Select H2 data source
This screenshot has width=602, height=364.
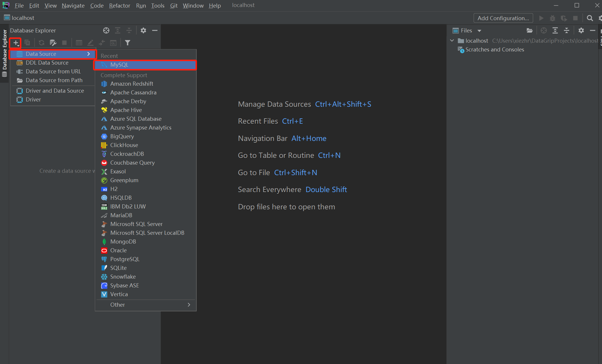(x=145, y=189)
